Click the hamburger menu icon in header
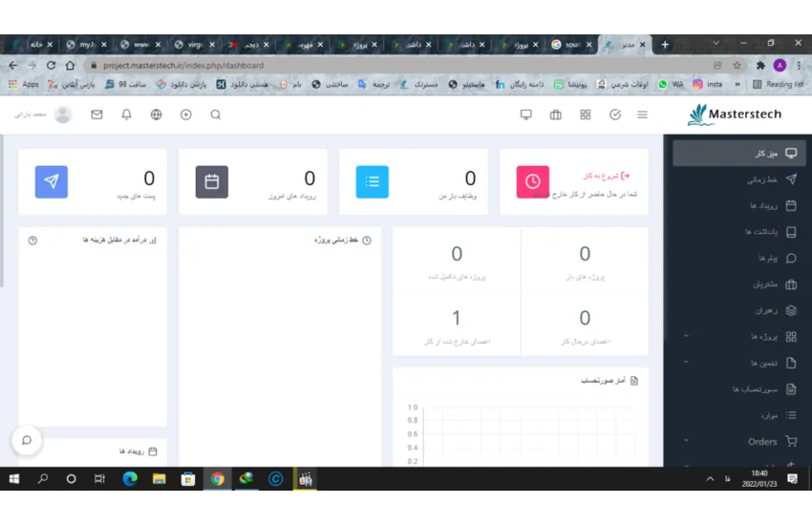This screenshot has height=525, width=812. pos(642,115)
